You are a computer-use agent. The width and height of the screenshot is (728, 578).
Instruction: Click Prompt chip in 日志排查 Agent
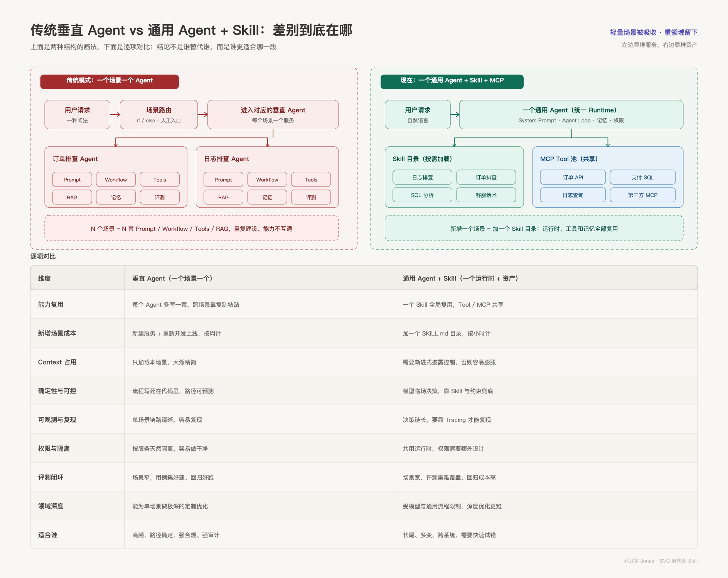(224, 180)
